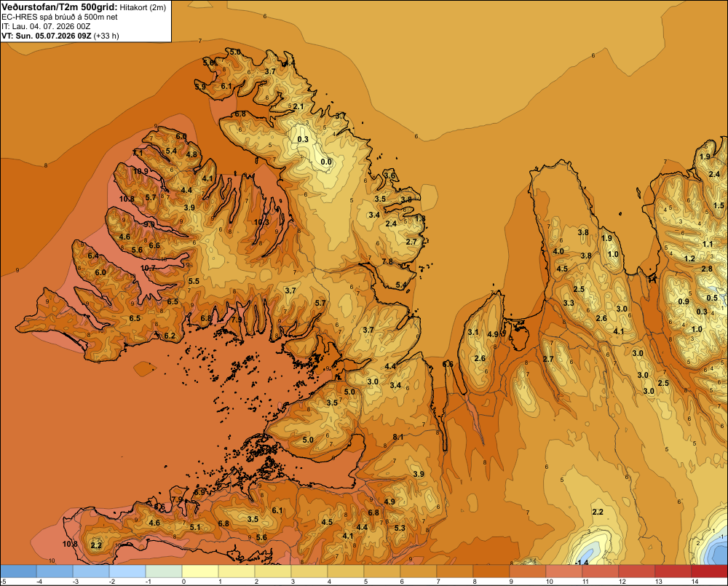This screenshot has width=728, height=586.
Task: Click the '6.4' temperature value
Action: 93,256
